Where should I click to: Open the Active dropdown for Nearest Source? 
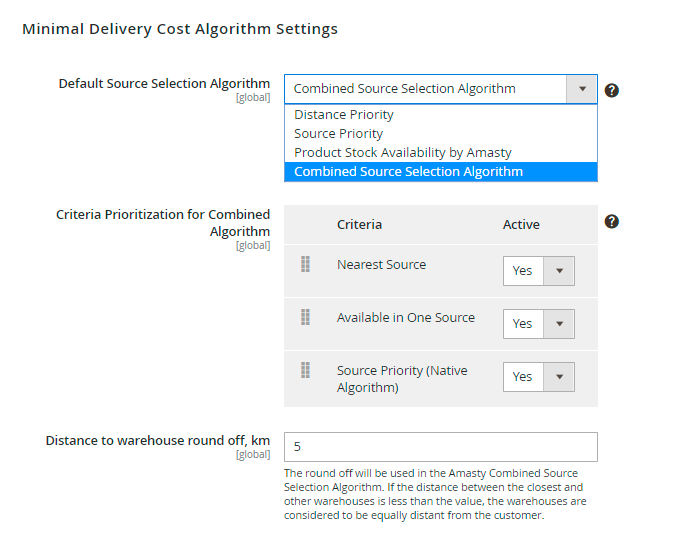pyautogui.click(x=538, y=271)
